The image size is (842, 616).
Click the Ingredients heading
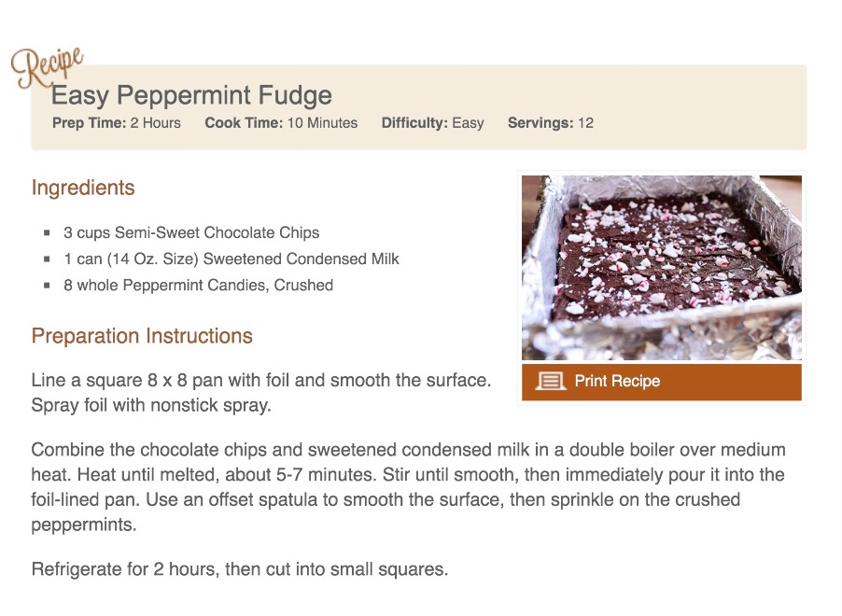pyautogui.click(x=83, y=188)
